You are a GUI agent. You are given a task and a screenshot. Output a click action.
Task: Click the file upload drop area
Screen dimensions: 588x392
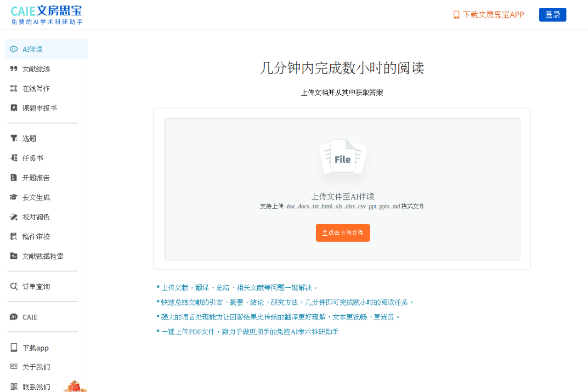(343, 189)
